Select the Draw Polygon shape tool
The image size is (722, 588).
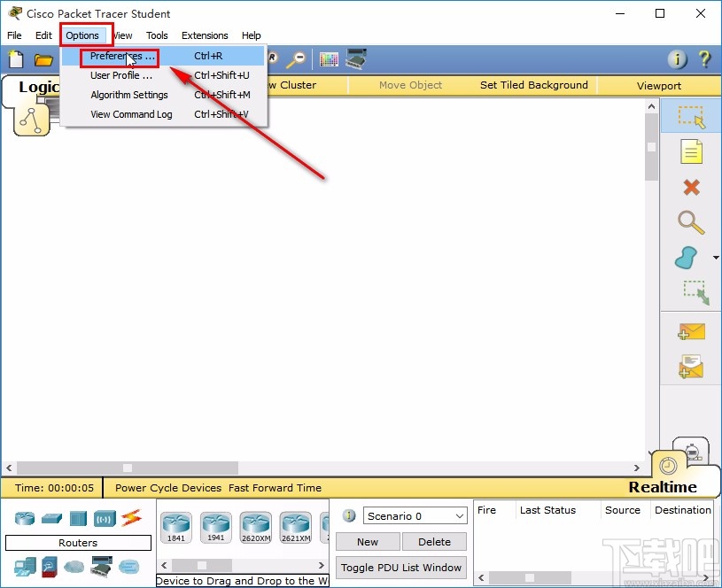(x=686, y=258)
